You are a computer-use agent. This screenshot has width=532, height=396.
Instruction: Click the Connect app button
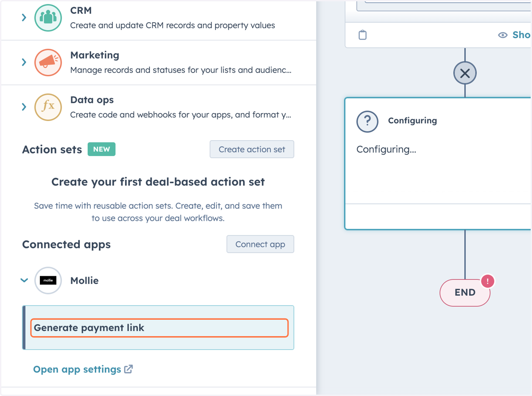tap(260, 244)
